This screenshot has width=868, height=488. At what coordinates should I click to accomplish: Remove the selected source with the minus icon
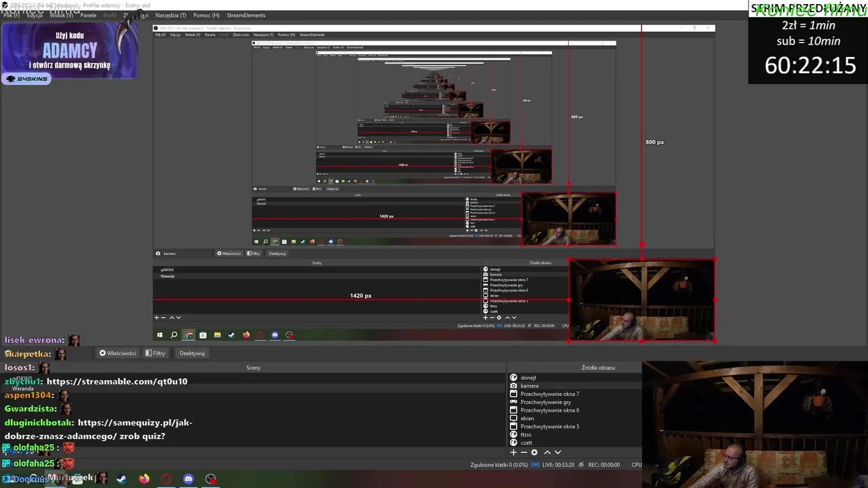point(524,452)
